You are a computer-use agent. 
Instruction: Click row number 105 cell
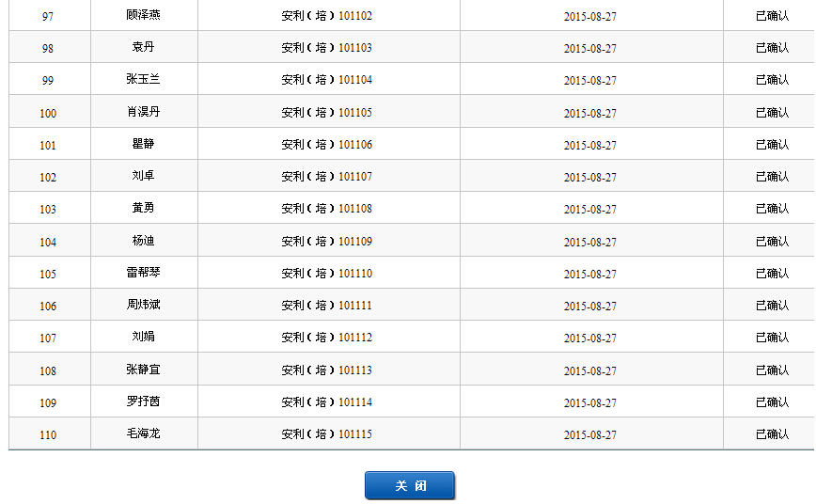(x=48, y=274)
